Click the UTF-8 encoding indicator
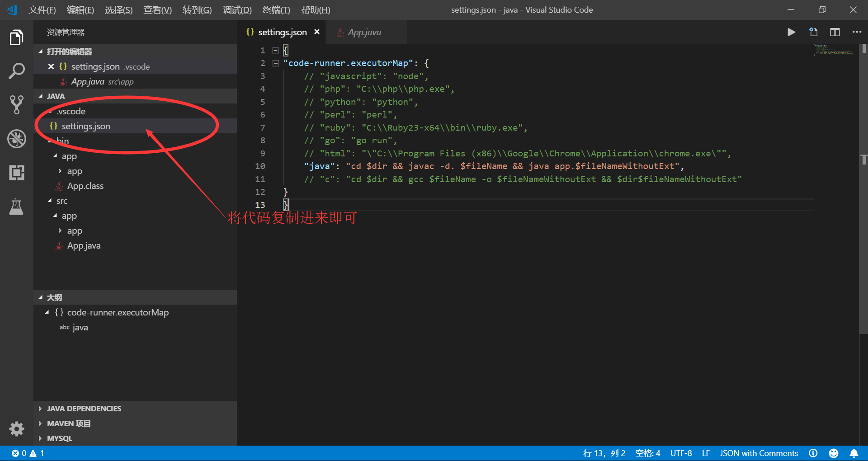Viewport: 868px width, 461px height. [681, 453]
